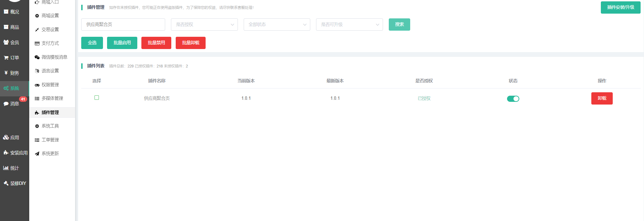Click the 搜索 search button

(x=399, y=25)
